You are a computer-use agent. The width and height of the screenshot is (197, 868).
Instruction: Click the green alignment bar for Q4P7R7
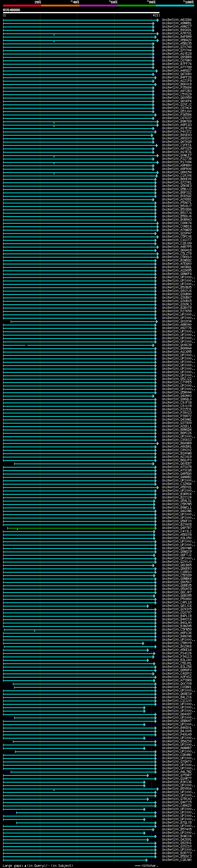[x=81, y=528]
